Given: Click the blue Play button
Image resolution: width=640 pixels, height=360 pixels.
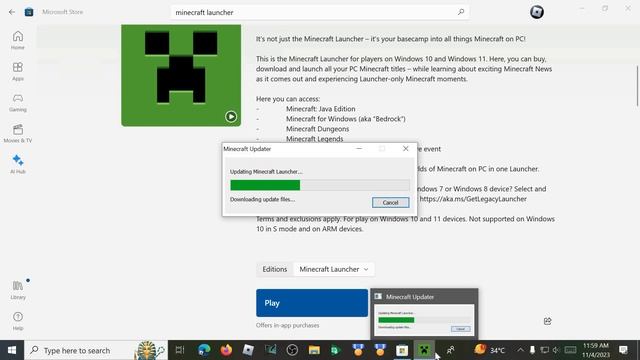Looking at the screenshot, I should [x=312, y=303].
